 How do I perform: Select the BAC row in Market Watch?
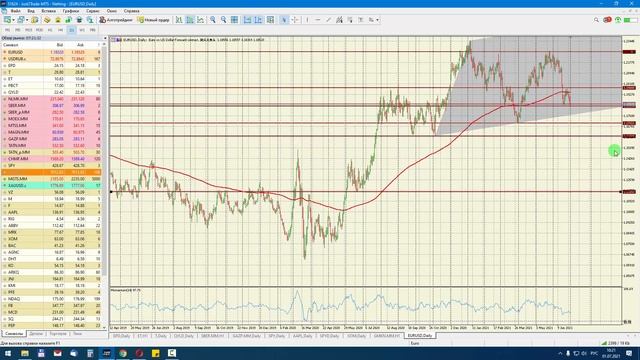pyautogui.click(x=52, y=246)
